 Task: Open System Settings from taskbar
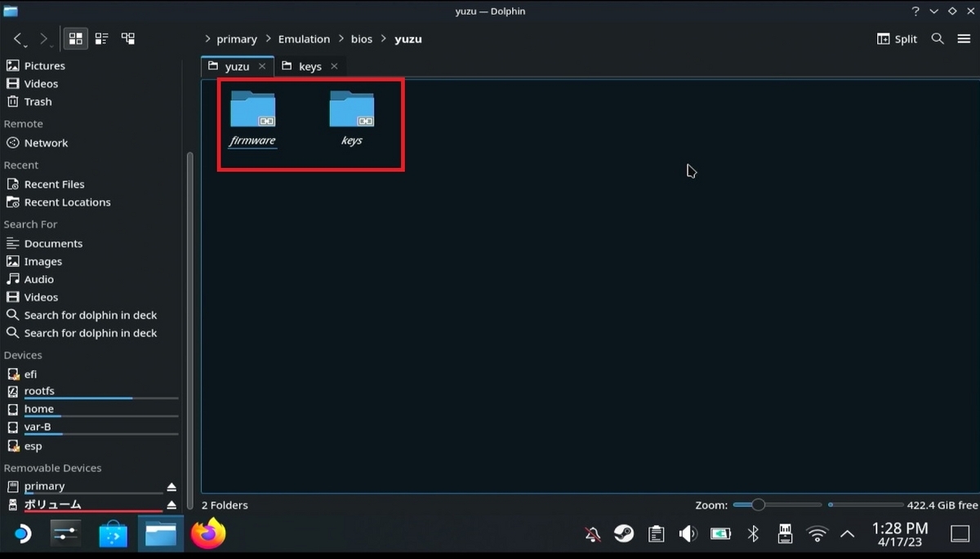65,535
